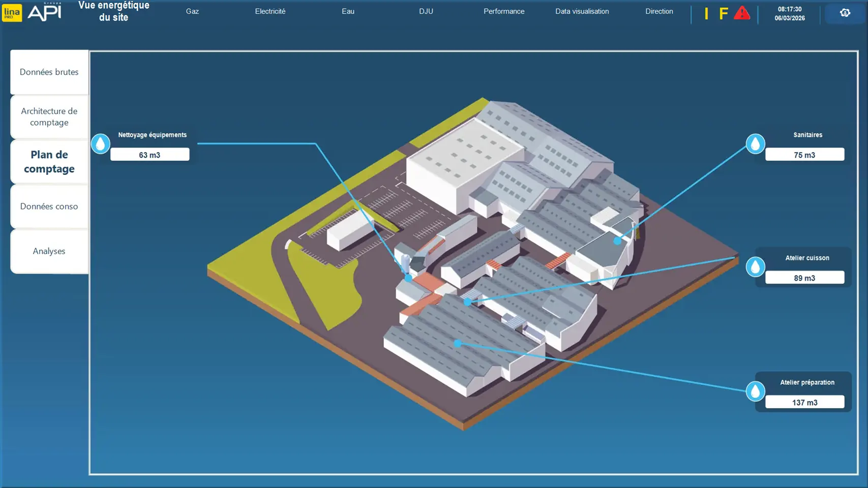Show the Données conso tab
The image size is (868, 488).
coord(49,206)
